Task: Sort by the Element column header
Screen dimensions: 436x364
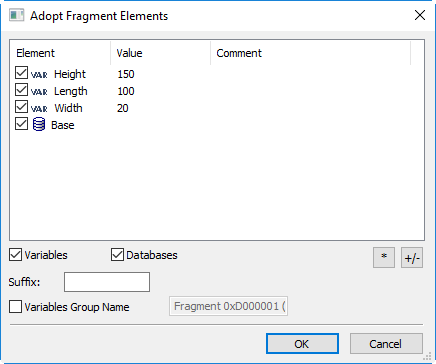Action: [60, 53]
